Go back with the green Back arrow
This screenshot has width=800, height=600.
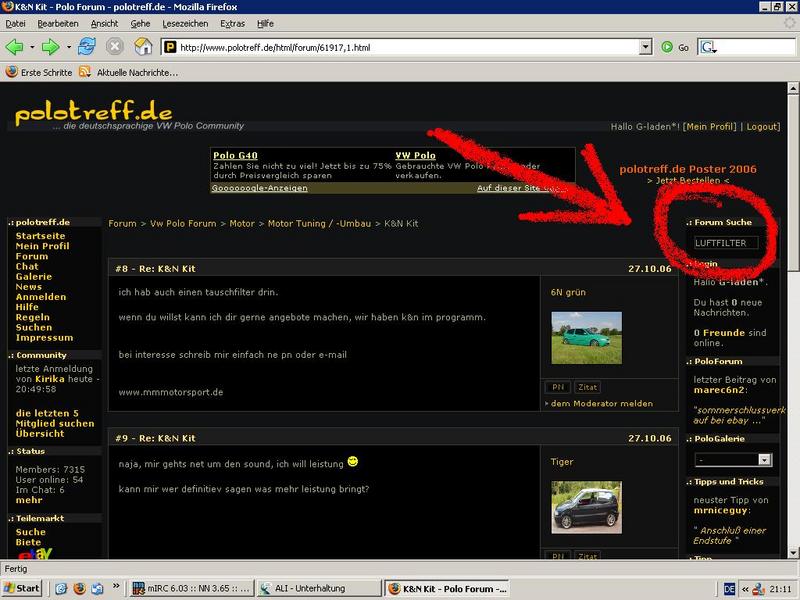tap(15, 47)
